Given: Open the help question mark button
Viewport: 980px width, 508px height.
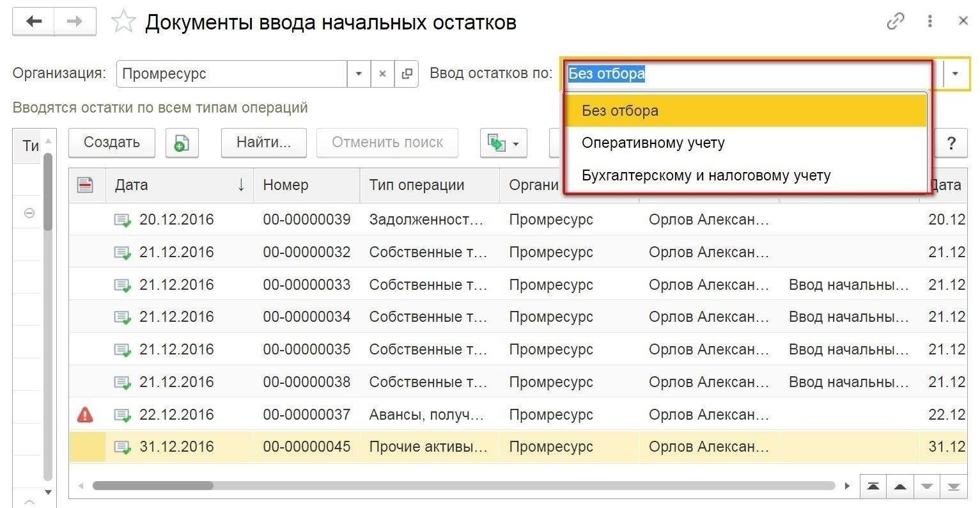Looking at the screenshot, I should click(951, 143).
